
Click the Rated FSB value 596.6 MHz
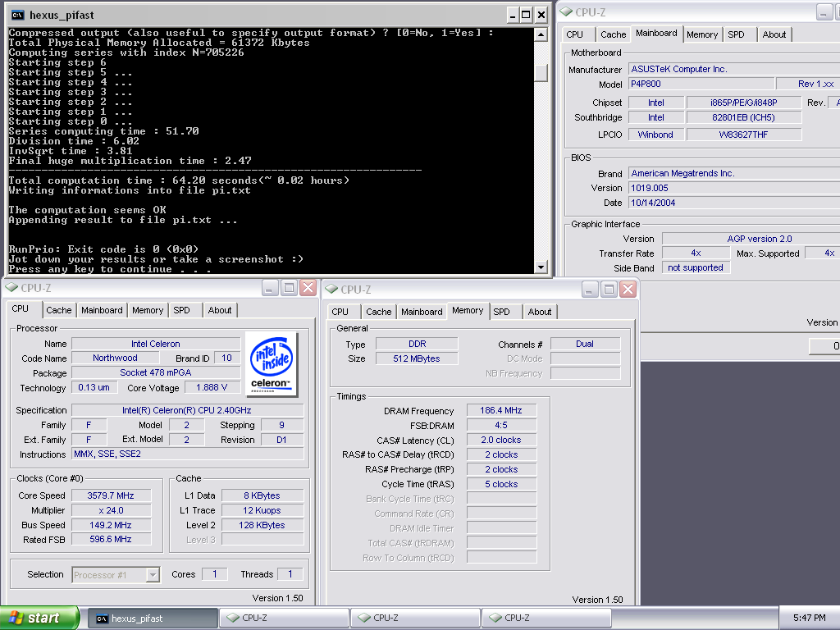[111, 539]
